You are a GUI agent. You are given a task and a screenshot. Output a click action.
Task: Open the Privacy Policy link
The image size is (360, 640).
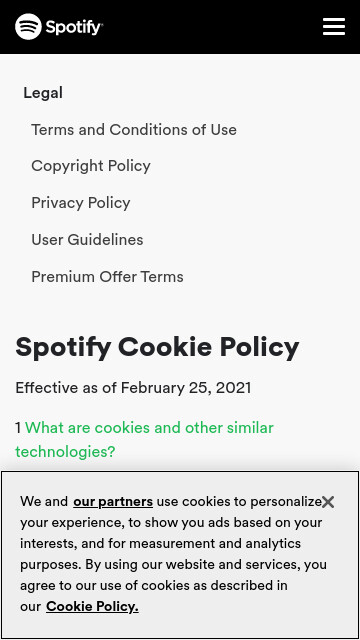[x=81, y=203]
